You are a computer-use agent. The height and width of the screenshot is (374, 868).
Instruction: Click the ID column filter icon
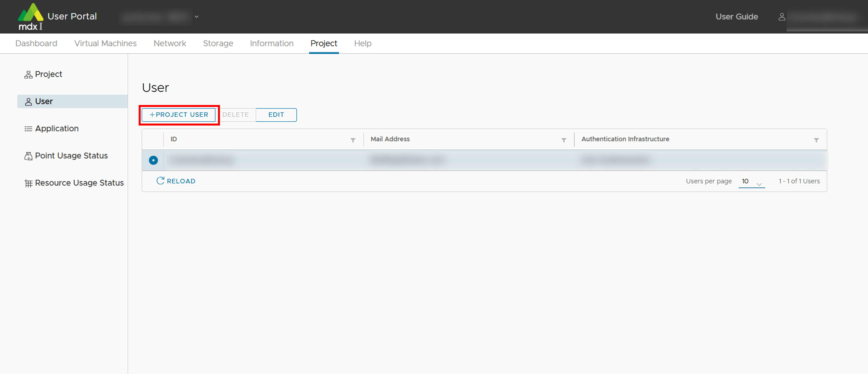(353, 140)
